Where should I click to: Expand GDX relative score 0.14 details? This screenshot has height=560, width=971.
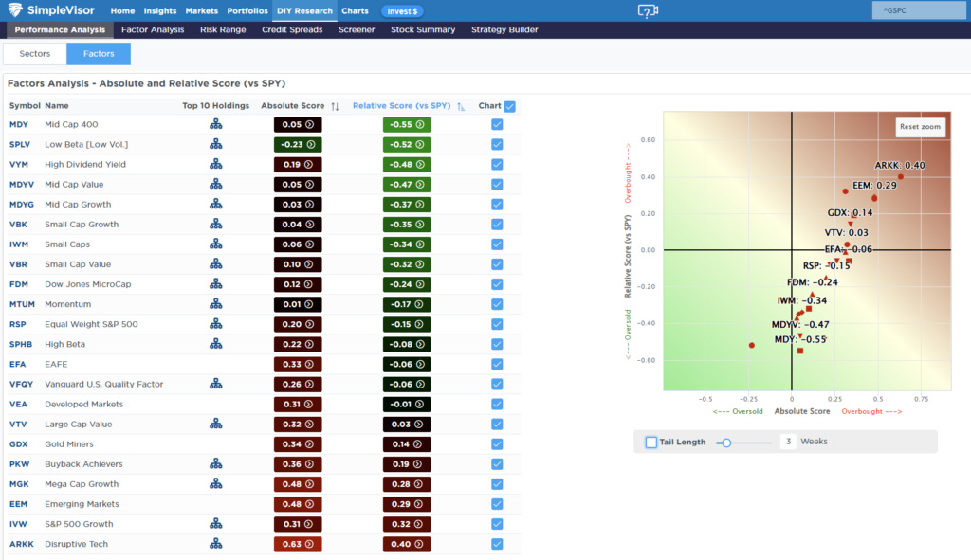click(x=407, y=443)
